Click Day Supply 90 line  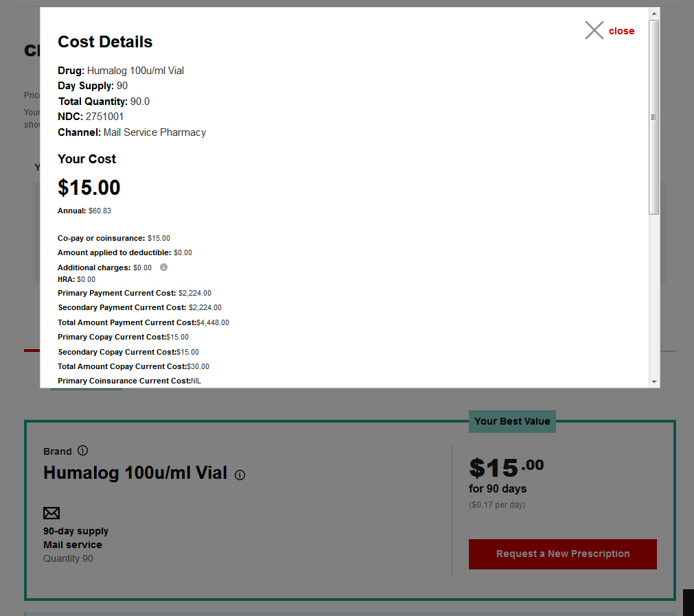tap(93, 85)
